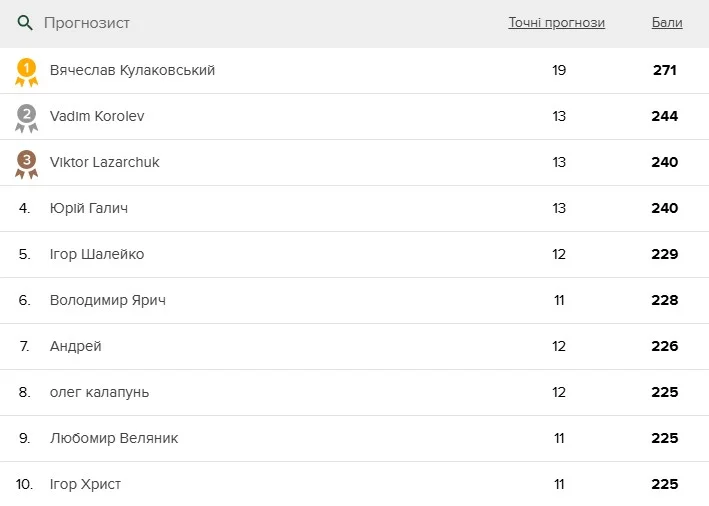This screenshot has height=506, width=709.
Task: Click the forecaster named Андрей
Action: 76,346
